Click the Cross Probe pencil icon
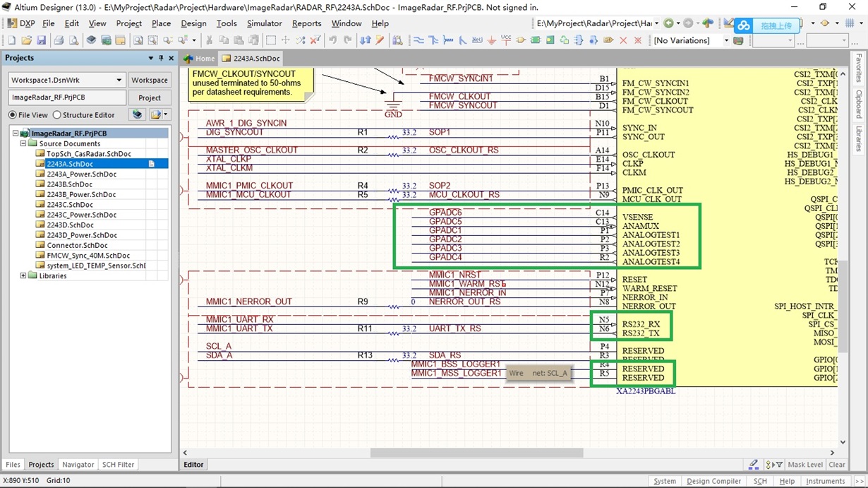The height and width of the screenshot is (488, 868). pyautogui.click(x=380, y=40)
